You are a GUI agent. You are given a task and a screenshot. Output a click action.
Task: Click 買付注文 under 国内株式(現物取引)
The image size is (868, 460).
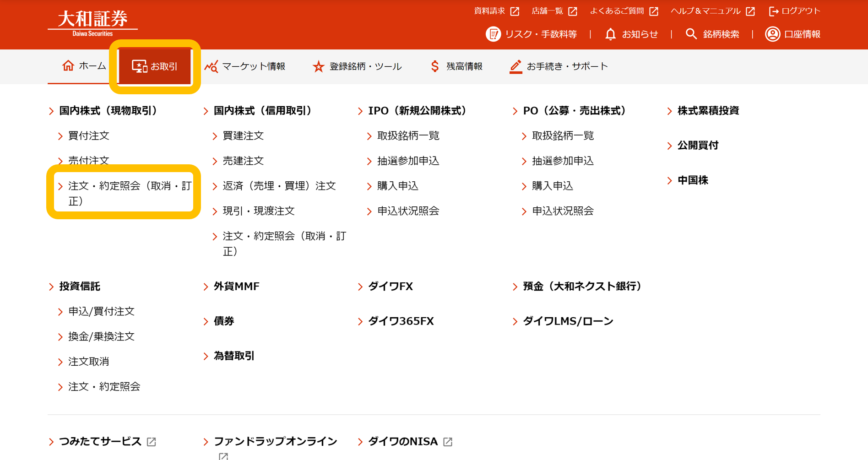point(89,136)
